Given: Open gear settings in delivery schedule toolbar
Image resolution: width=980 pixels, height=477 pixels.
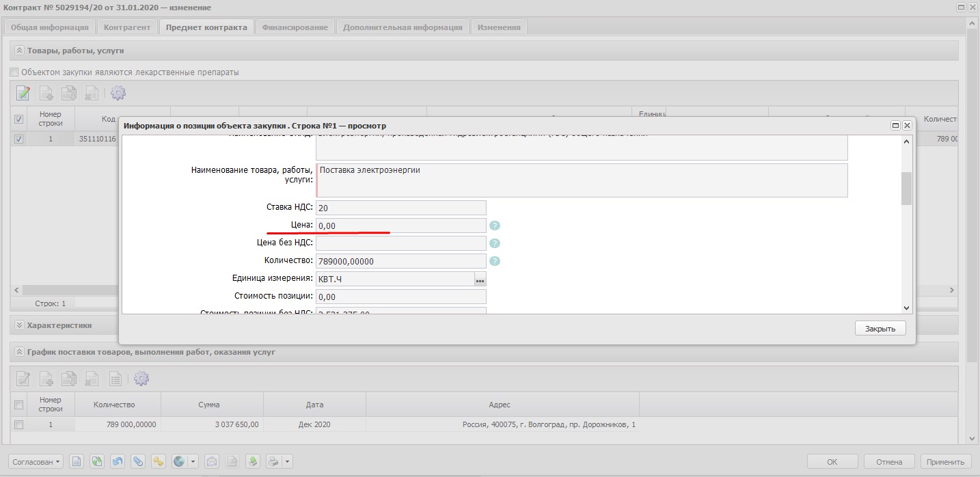Looking at the screenshot, I should pyautogui.click(x=141, y=378).
